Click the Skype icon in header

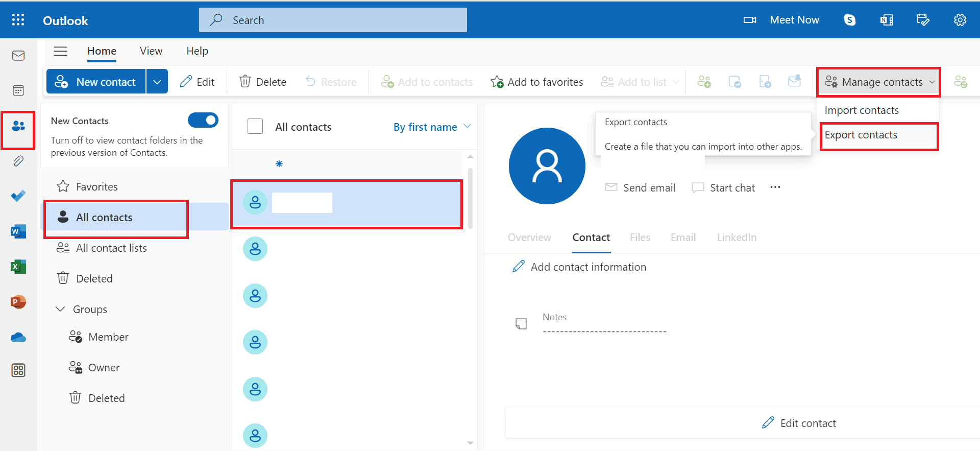[x=850, y=20]
